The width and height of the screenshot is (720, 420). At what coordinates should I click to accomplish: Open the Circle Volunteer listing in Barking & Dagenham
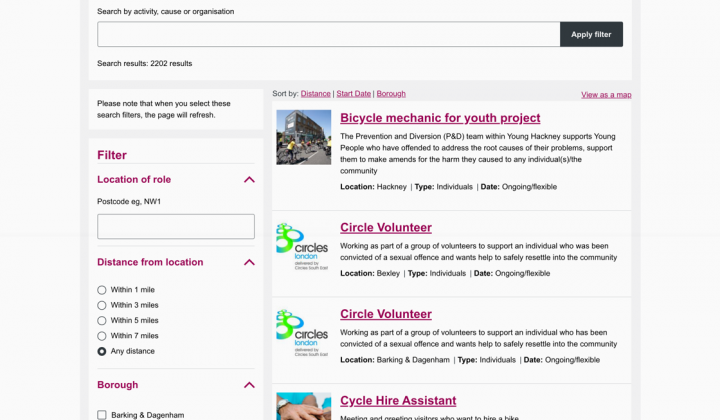pyautogui.click(x=386, y=314)
